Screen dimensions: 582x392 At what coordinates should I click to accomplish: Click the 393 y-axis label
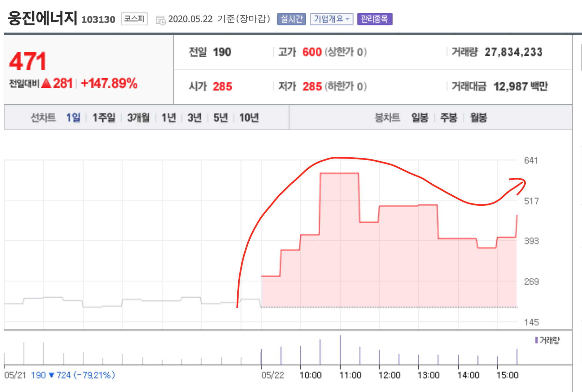(x=531, y=241)
